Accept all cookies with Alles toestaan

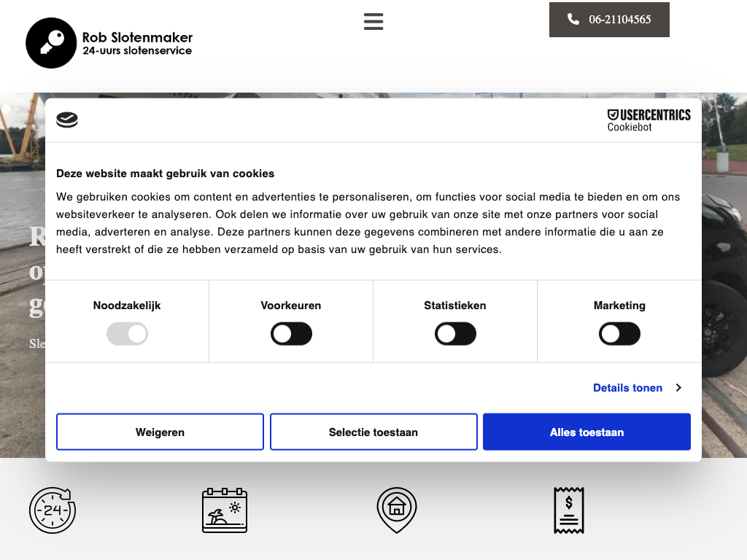point(587,432)
